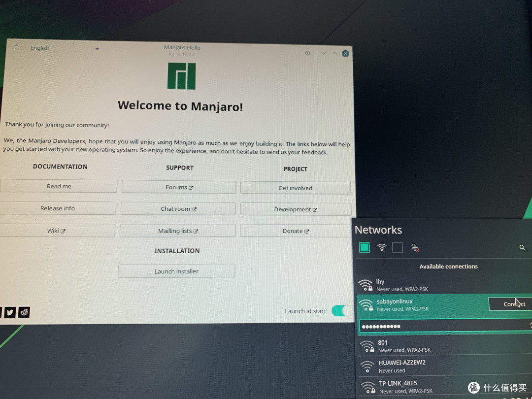Click the HUAWEI-AZZEW2 signal icon
Viewport: 532px width, 399px height.
point(367,366)
